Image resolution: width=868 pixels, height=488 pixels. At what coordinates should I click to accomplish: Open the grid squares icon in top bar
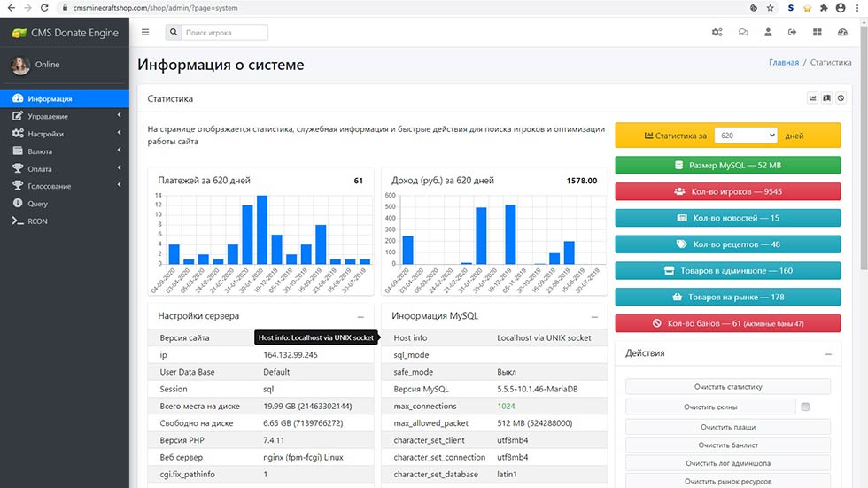(818, 33)
